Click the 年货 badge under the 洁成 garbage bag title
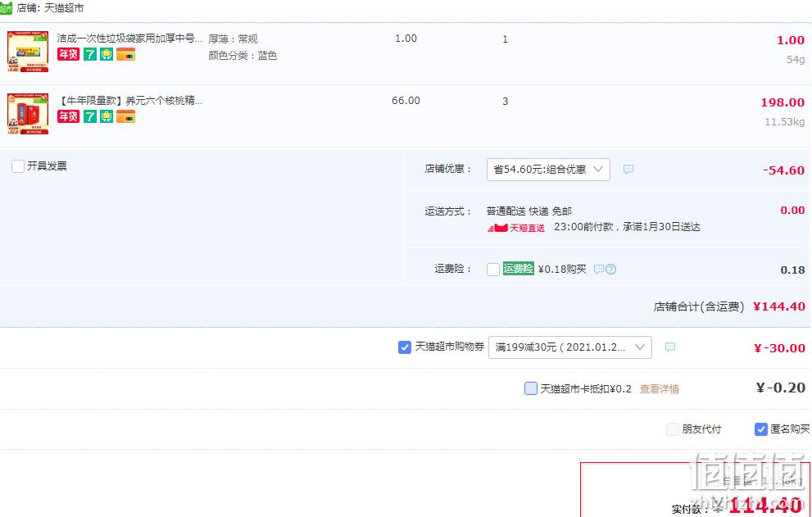The image size is (812, 517). pos(68,54)
